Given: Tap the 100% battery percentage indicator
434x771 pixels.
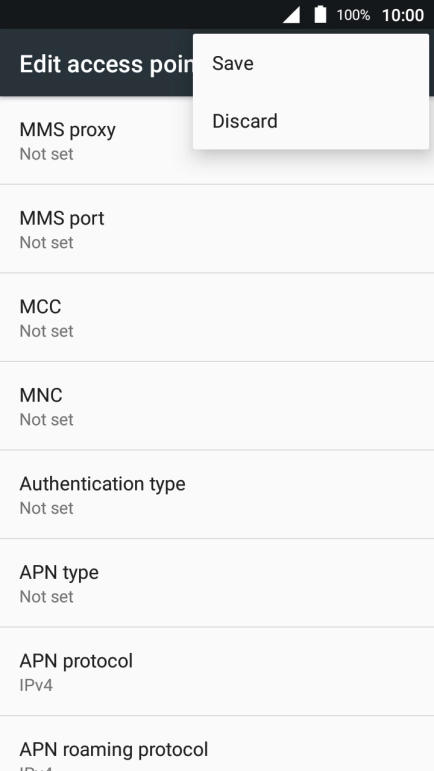Looking at the screenshot, I should 353,15.
